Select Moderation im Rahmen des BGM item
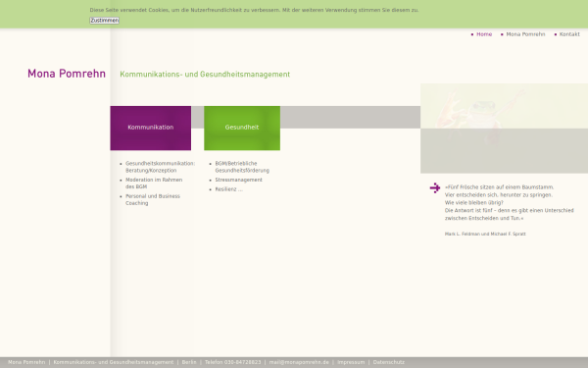 coord(154,184)
